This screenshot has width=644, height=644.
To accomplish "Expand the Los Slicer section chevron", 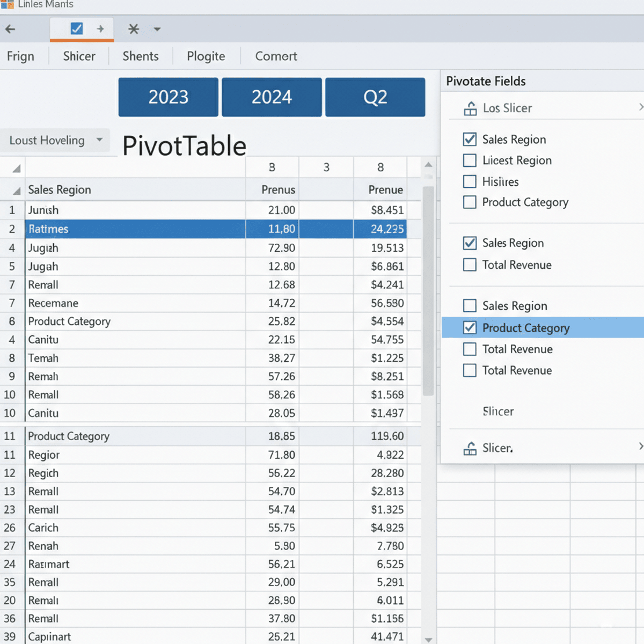I will coord(640,107).
